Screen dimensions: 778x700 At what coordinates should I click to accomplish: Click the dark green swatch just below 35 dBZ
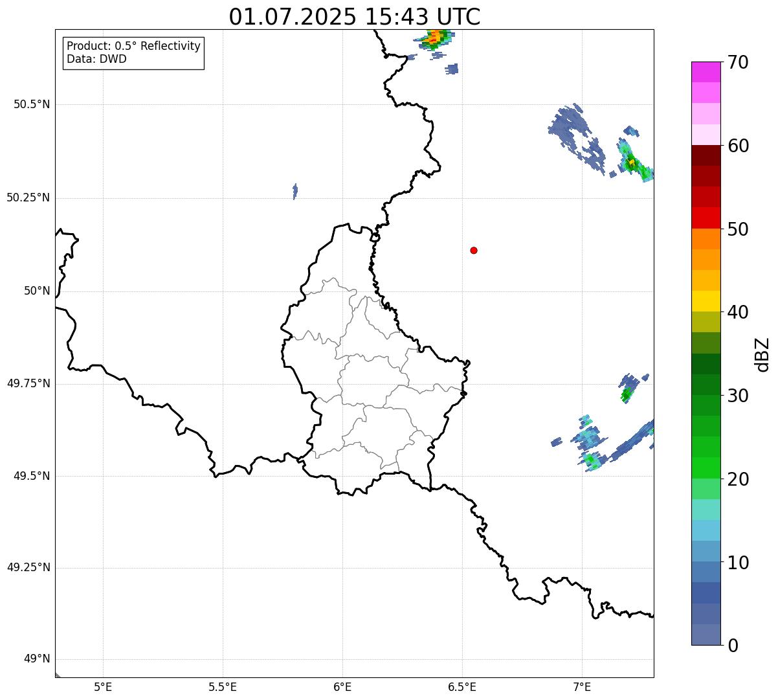pyautogui.click(x=706, y=364)
